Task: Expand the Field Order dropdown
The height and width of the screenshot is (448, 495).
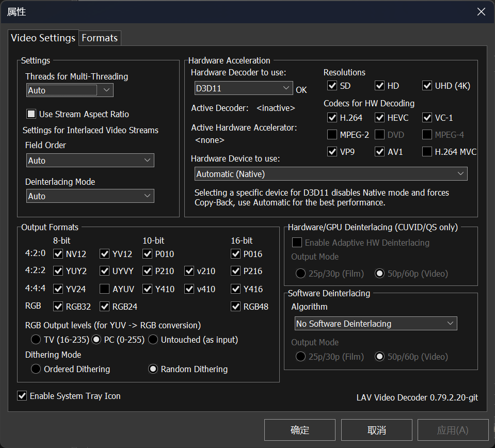Action: pyautogui.click(x=90, y=161)
